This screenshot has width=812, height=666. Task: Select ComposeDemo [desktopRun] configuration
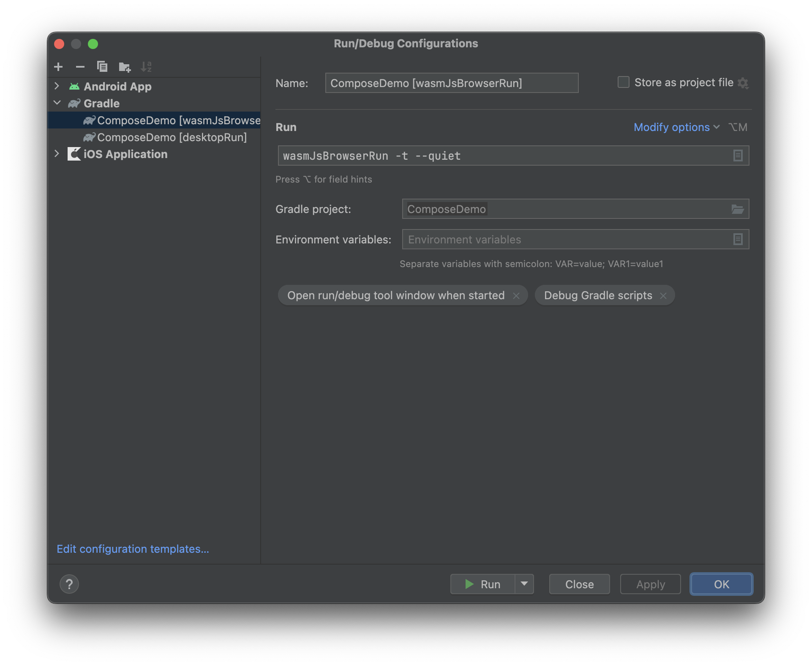pos(172,137)
